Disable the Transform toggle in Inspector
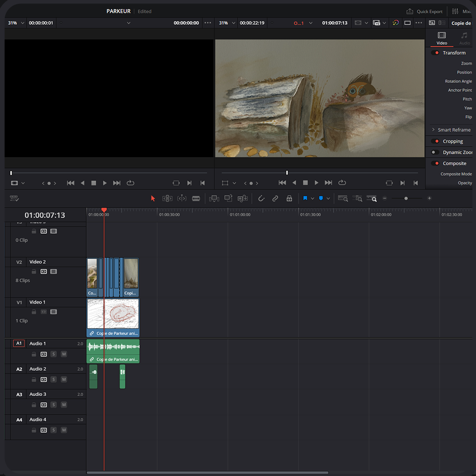 pos(436,53)
